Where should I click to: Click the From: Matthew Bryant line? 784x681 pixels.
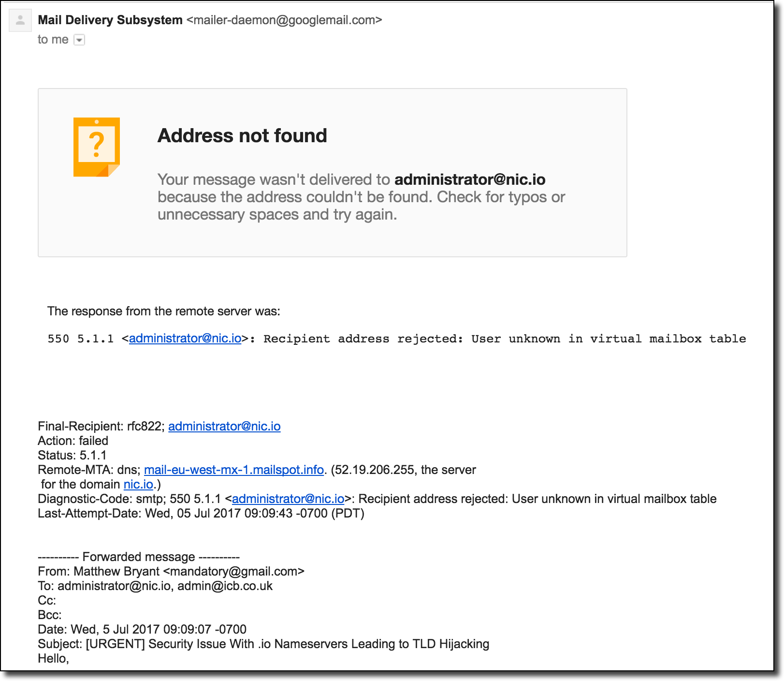click(171, 571)
